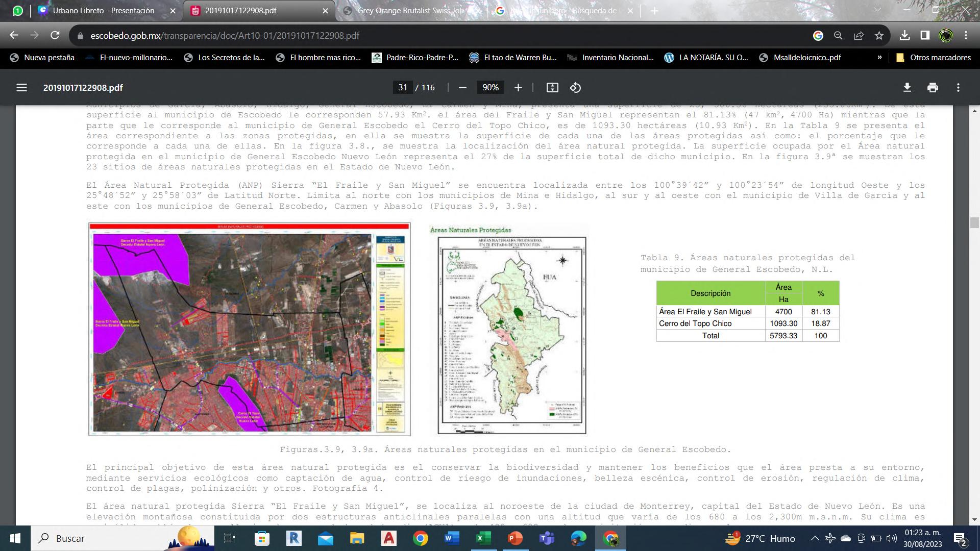980x551 pixels.
Task: Open the PDF viewer more actions menu
Action: pyautogui.click(x=958, y=88)
